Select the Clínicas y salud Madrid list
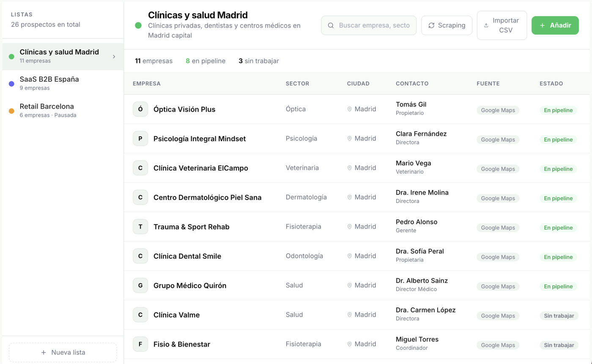Image resolution: width=592 pixels, height=364 pixels. click(x=63, y=56)
